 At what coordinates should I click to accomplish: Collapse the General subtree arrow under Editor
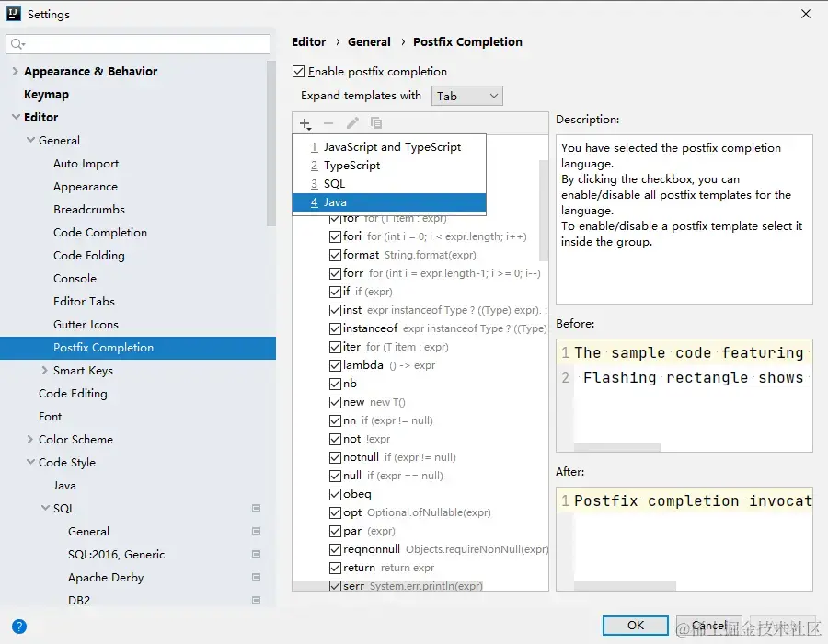point(30,141)
